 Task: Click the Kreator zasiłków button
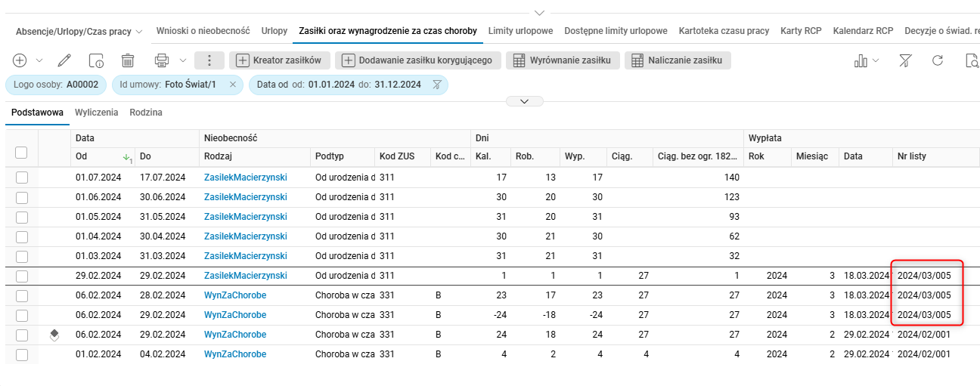(x=279, y=60)
